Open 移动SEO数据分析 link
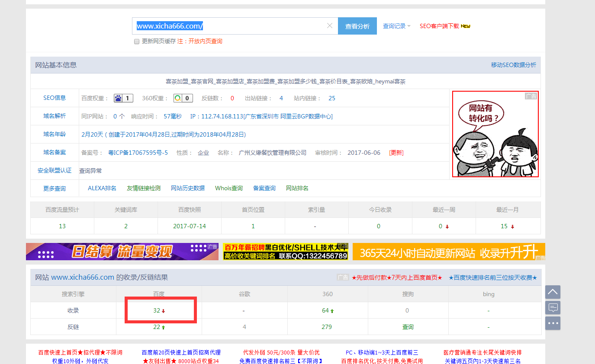595x364 pixels. pos(513,65)
